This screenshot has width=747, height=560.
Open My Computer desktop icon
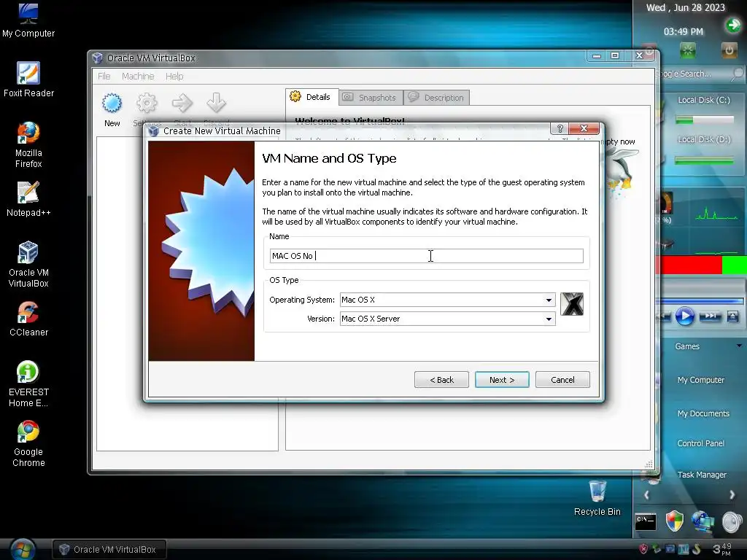coord(28,20)
